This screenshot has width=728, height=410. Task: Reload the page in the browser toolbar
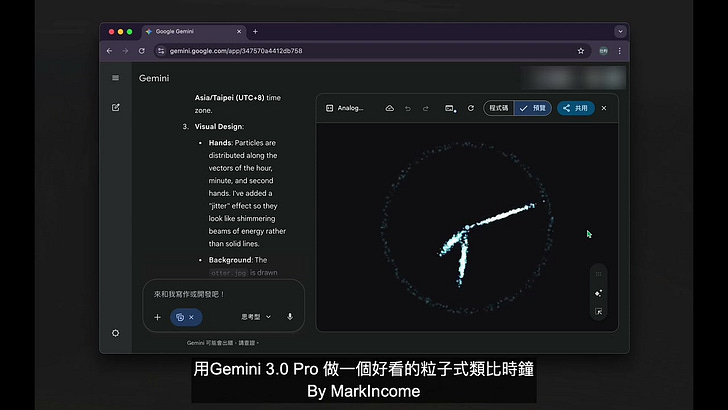pyautogui.click(x=142, y=51)
